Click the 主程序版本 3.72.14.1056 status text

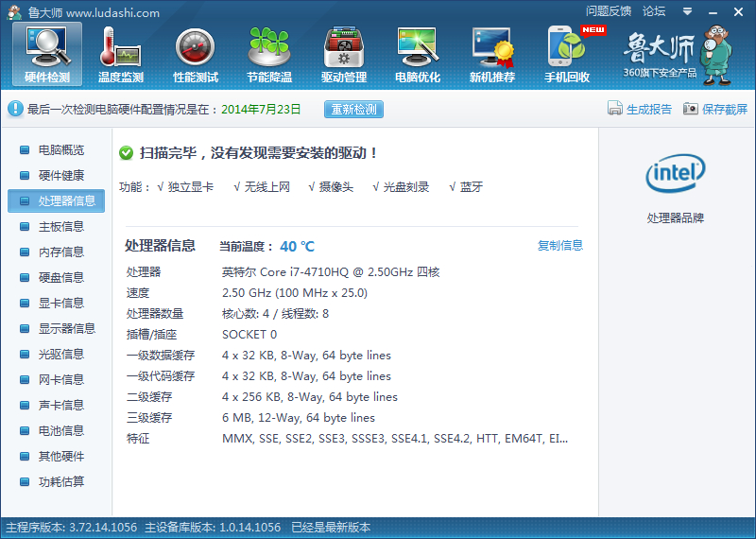[x=71, y=528]
